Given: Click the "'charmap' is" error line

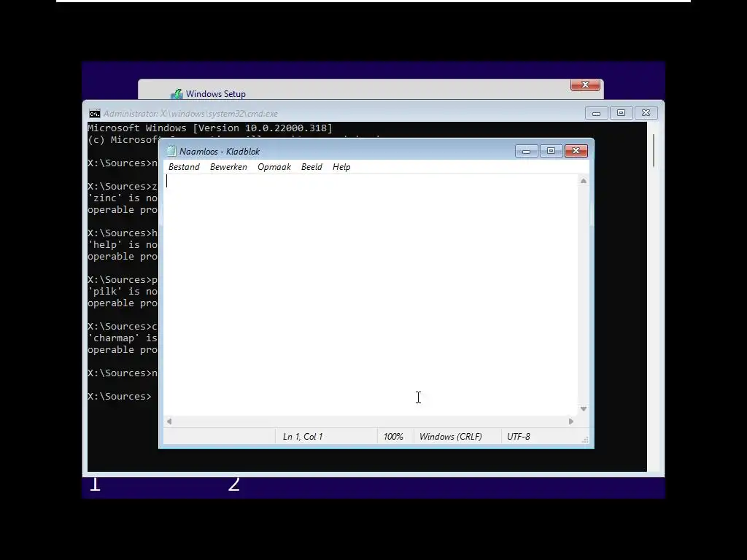Looking at the screenshot, I should pos(122,338).
